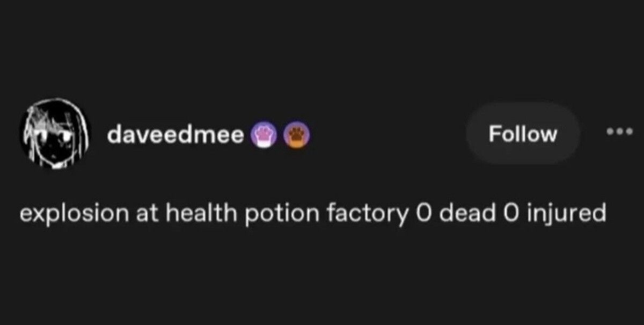The height and width of the screenshot is (325, 644).
Task: Open the three-dot post options menu
Action: [x=619, y=131]
